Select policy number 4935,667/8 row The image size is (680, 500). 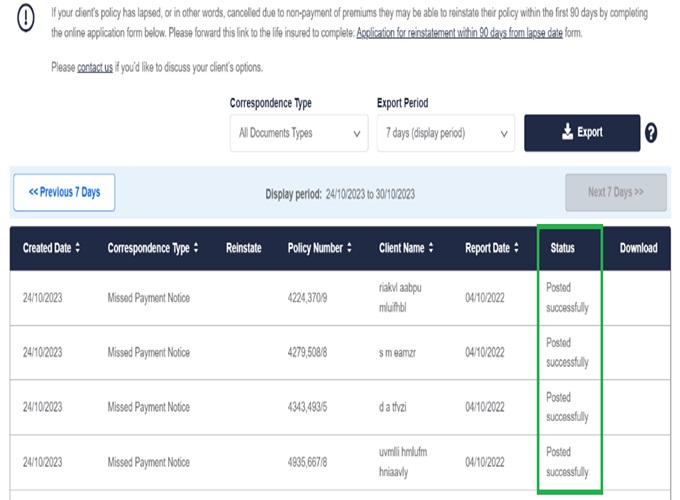pyautogui.click(x=340, y=462)
